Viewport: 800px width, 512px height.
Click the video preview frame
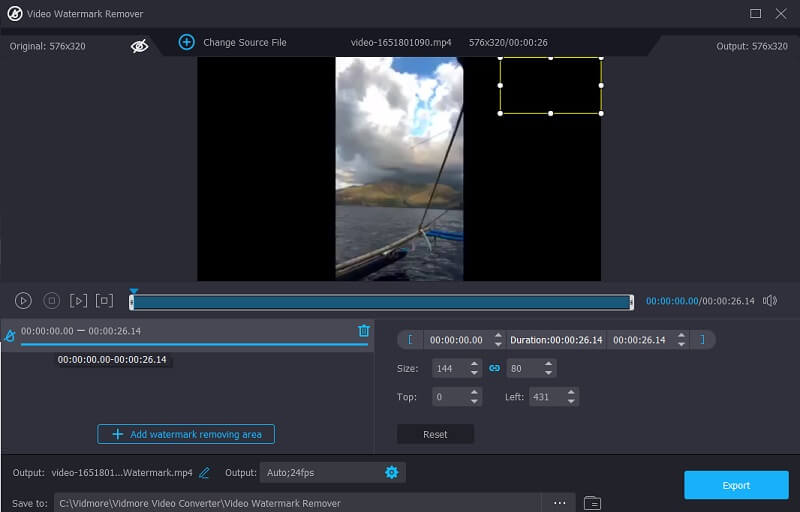(399, 168)
